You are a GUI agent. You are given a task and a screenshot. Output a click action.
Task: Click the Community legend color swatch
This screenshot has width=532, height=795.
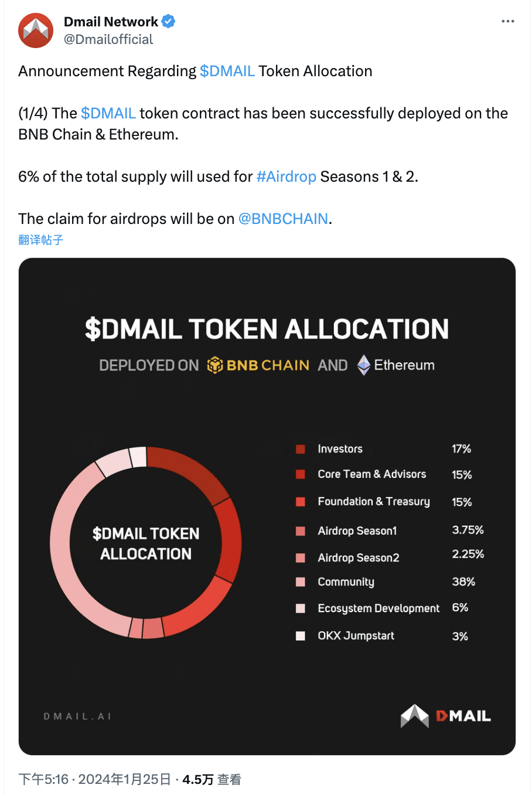coord(300,582)
